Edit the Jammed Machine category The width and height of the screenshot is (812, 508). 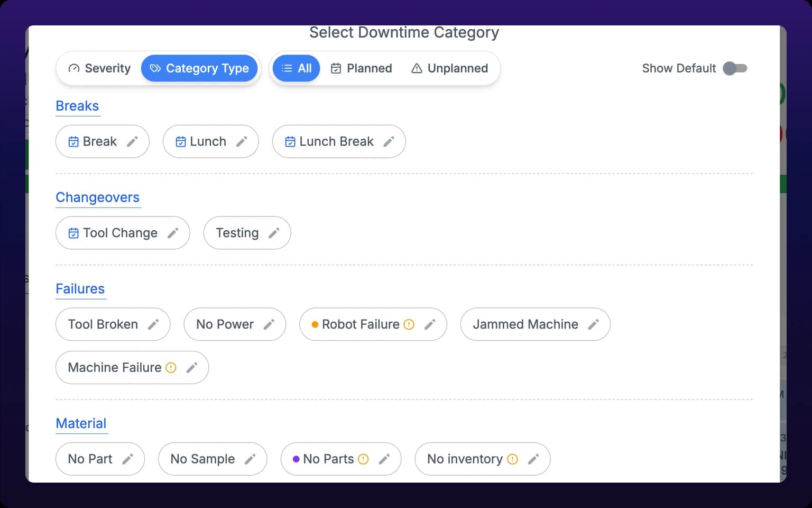click(593, 324)
